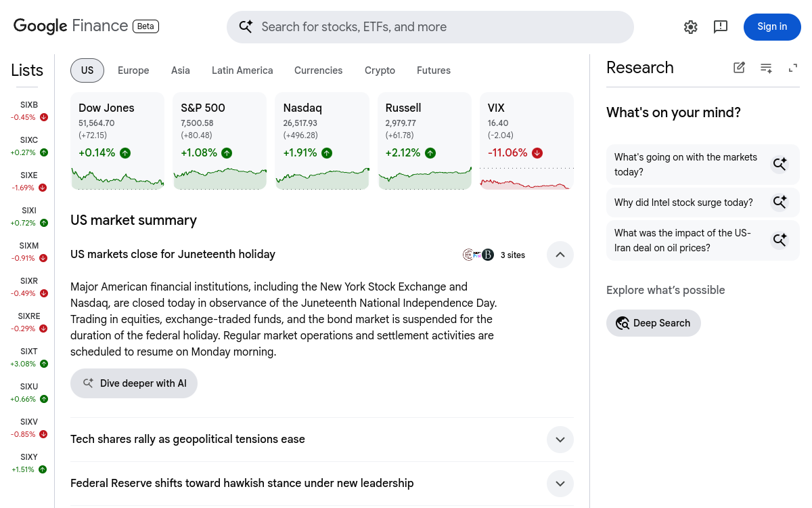Click the Beta badge
The image size is (812, 508).
[x=145, y=26]
